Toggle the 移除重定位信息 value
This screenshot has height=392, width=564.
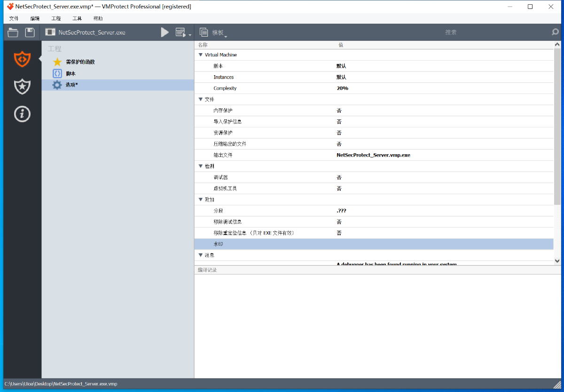tap(339, 233)
